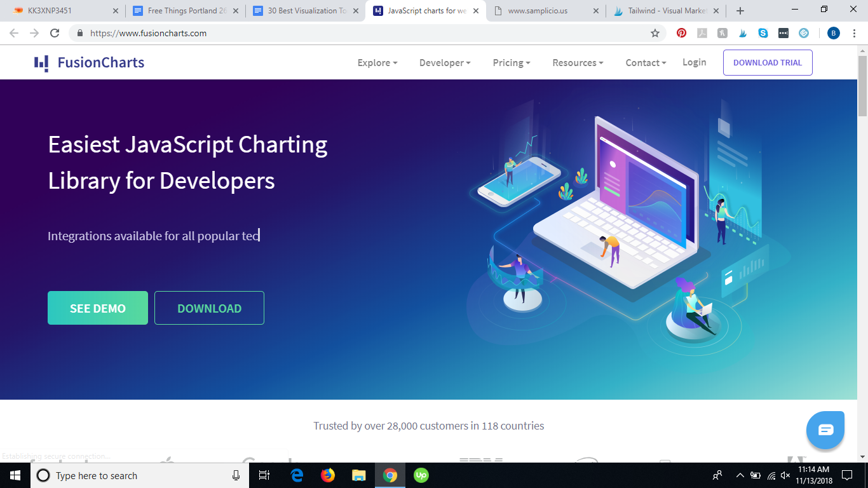The image size is (868, 488).
Task: Open the chat support bubble
Action: [825, 430]
